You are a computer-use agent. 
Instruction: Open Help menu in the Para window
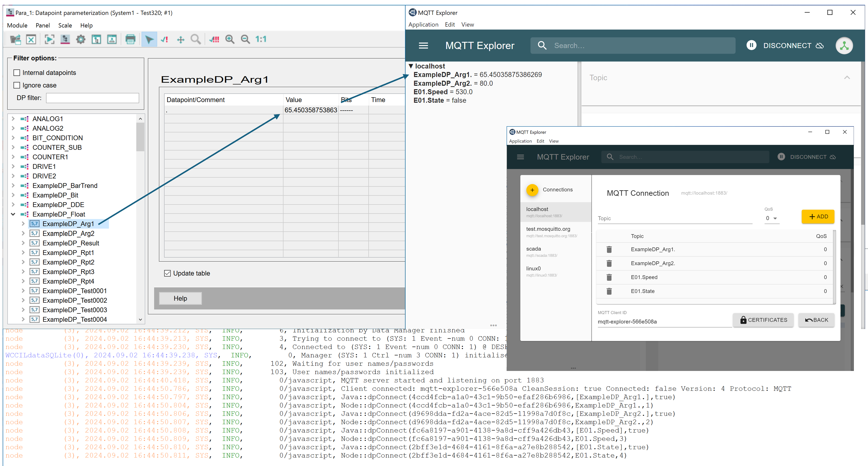86,25
